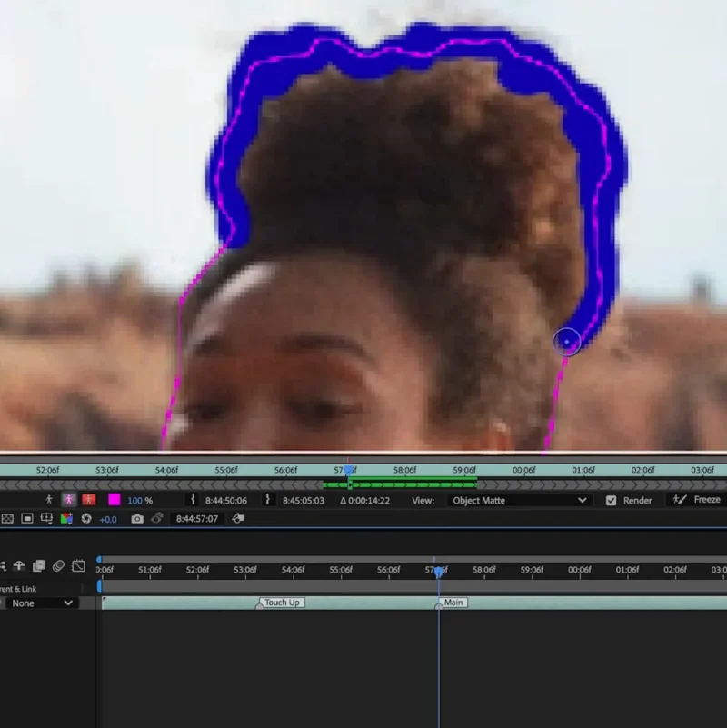Viewport: 727px width, 728px height.
Task: Select the Roto Brush boundary view icon
Action: click(69, 500)
